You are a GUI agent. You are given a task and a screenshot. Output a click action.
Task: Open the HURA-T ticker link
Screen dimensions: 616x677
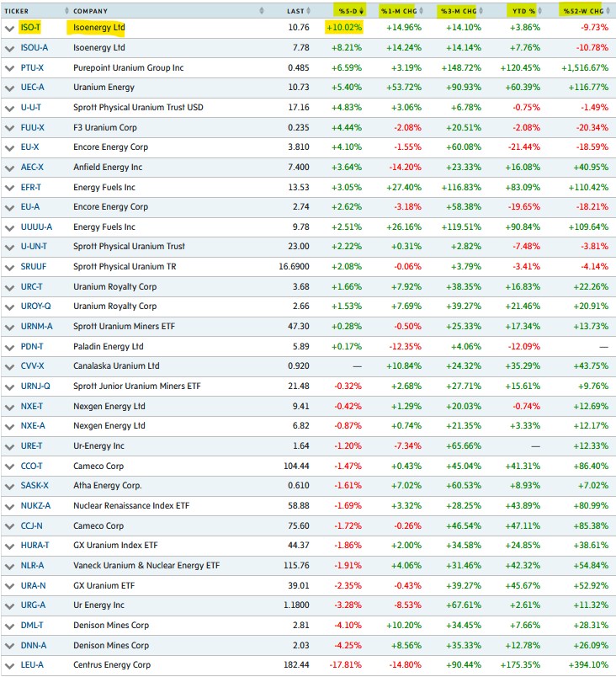(35, 546)
